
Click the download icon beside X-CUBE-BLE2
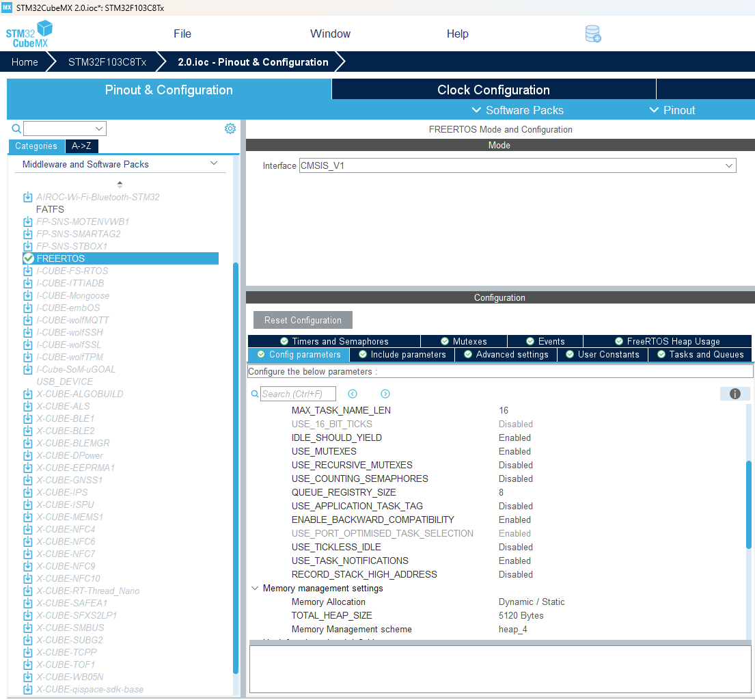click(x=28, y=431)
